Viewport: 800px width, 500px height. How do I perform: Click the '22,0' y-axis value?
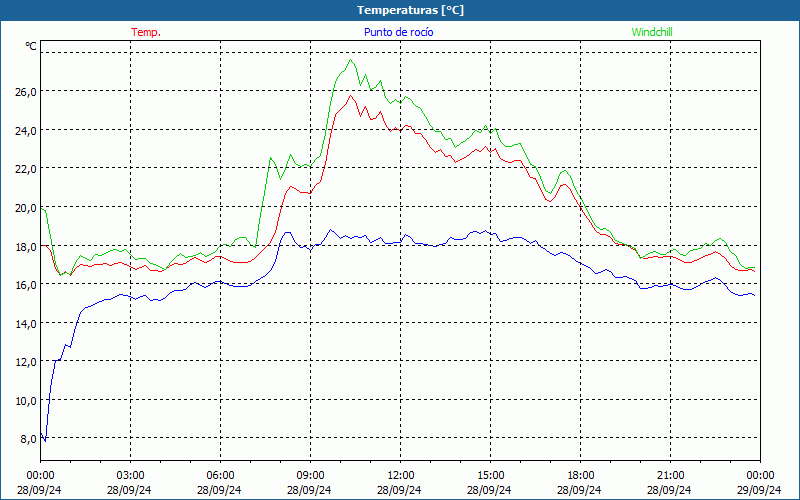pyautogui.click(x=26, y=169)
